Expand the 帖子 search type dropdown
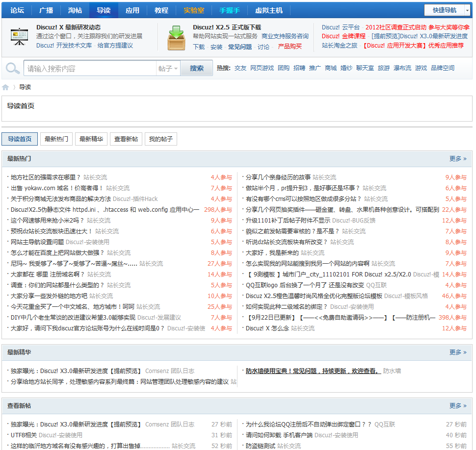The width and height of the screenshot is (476, 450). pos(168,69)
